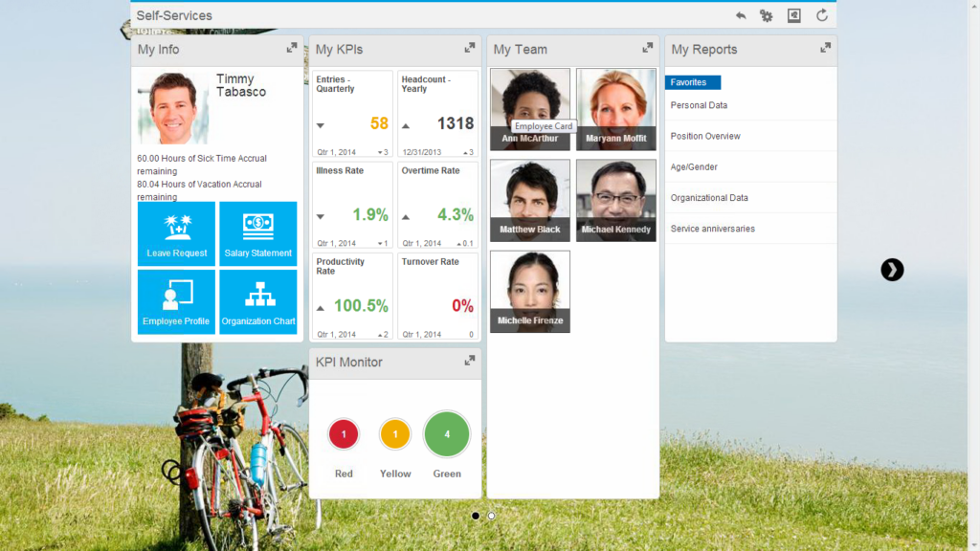The width and height of the screenshot is (980, 551).
Task: Expand the My Reports panel
Action: 826,48
